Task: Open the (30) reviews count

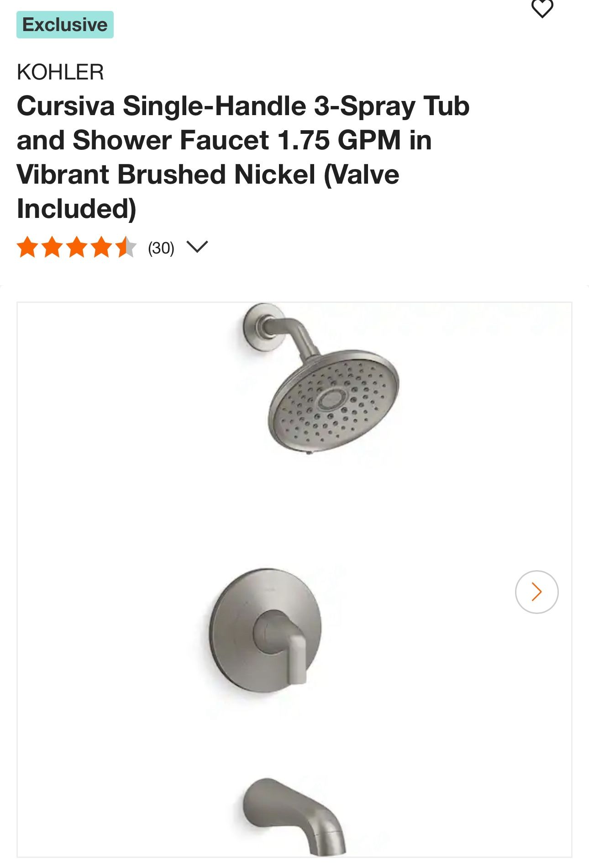Action: (161, 248)
